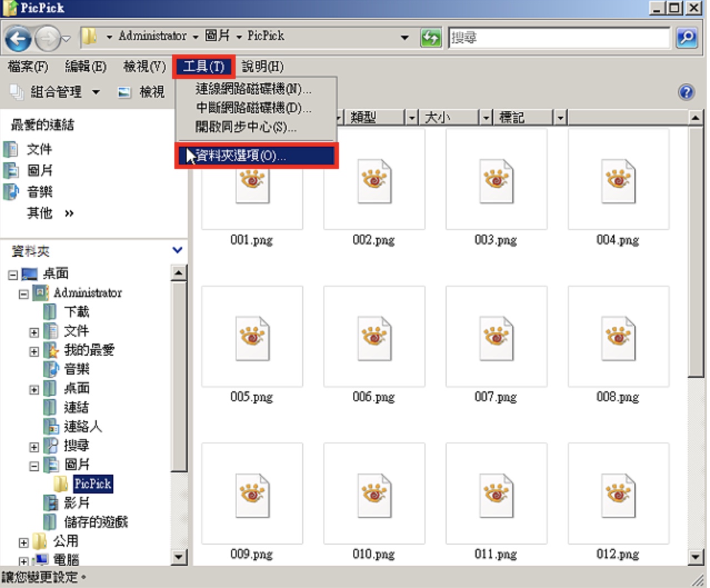Select the 004.png file icon
The width and height of the screenshot is (710, 588).
click(618, 181)
